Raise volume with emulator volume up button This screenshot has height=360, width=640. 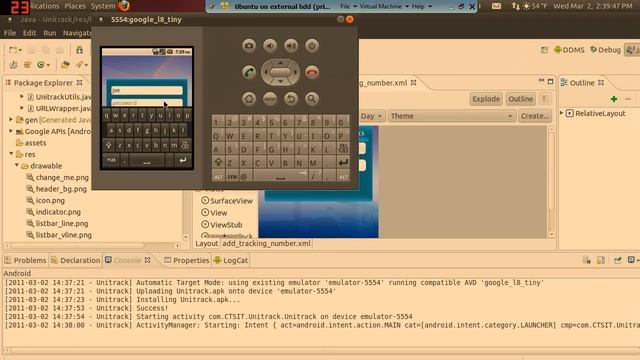(291, 46)
